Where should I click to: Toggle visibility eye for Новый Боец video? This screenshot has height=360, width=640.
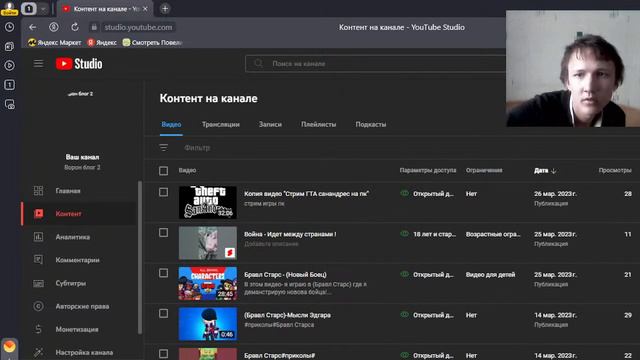point(404,274)
